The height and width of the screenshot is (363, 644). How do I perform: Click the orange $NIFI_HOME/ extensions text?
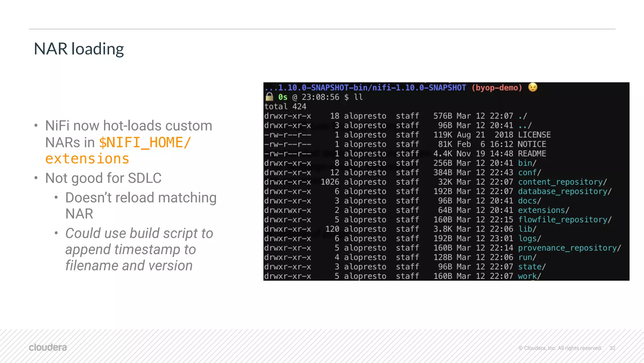pyautogui.click(x=118, y=150)
